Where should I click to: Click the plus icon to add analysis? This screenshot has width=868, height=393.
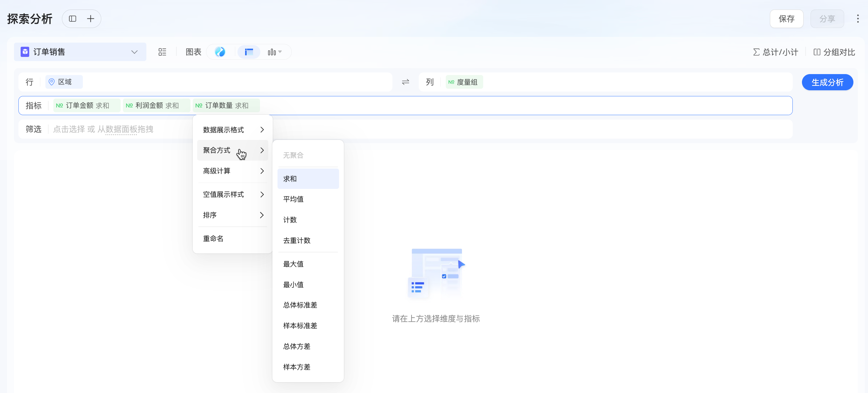coord(90,19)
